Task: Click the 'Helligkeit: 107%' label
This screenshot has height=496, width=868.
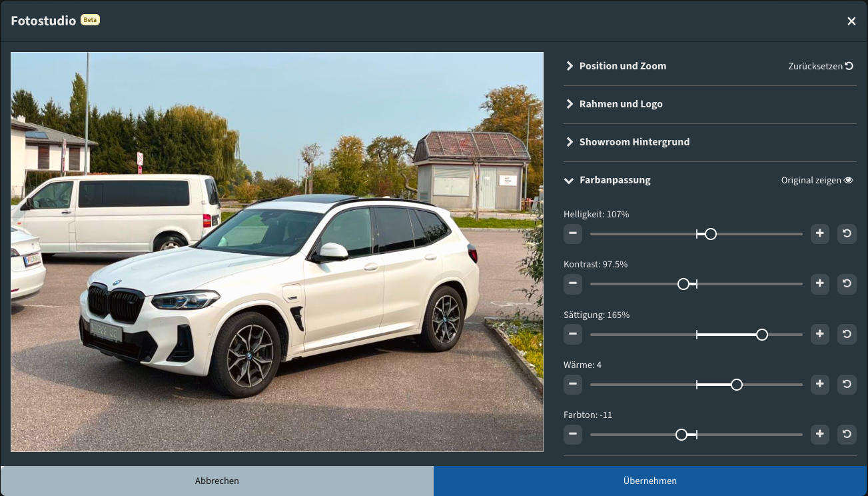Action: point(596,214)
